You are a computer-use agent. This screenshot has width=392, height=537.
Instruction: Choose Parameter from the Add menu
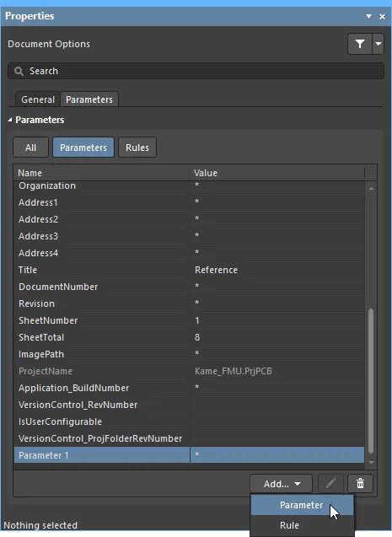302,505
